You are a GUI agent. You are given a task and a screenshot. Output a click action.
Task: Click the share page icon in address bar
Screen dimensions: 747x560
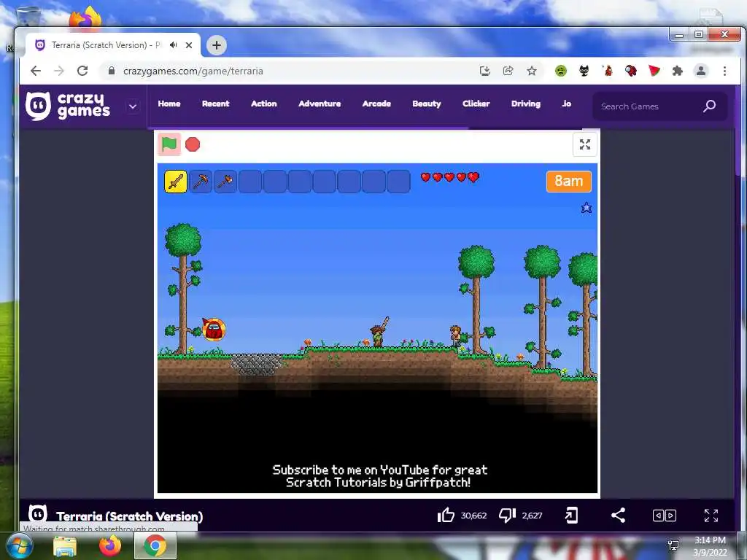pos(508,71)
